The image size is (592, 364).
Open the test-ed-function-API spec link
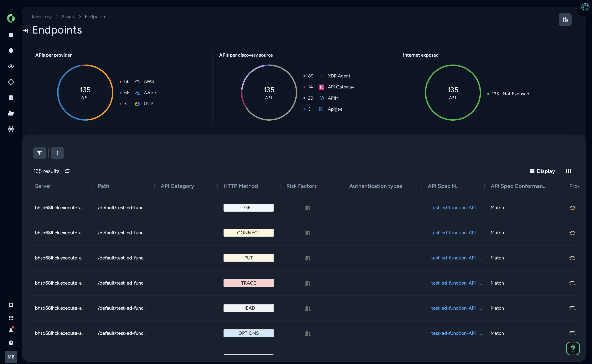[453, 207]
